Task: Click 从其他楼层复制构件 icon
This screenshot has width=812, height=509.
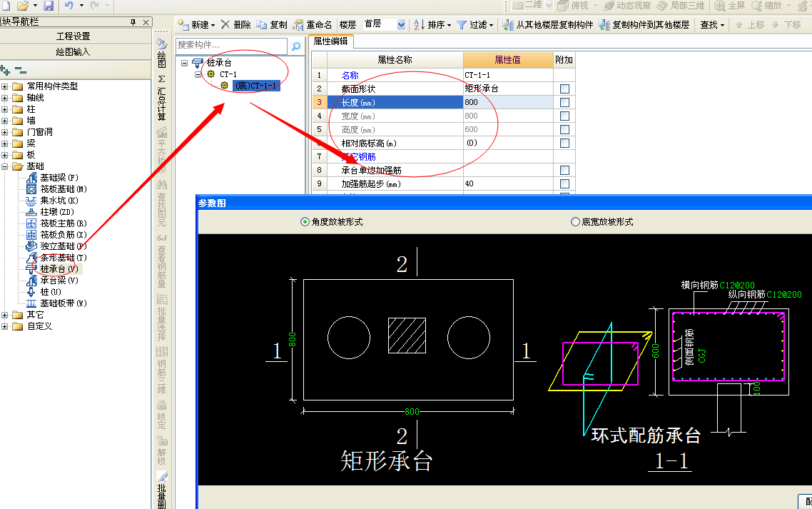Action: pyautogui.click(x=508, y=24)
